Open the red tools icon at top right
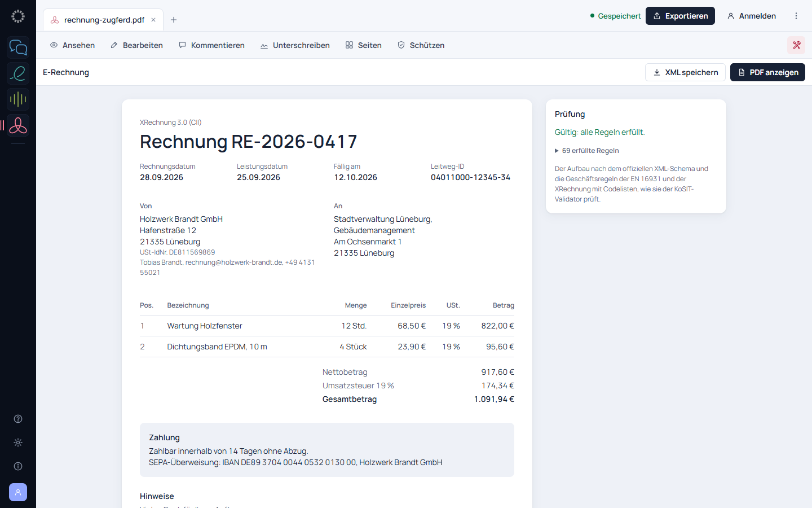The image size is (812, 508). click(x=796, y=45)
